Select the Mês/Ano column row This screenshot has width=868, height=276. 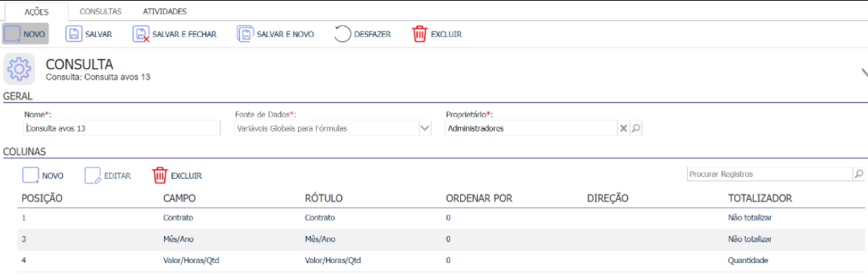[433, 239]
